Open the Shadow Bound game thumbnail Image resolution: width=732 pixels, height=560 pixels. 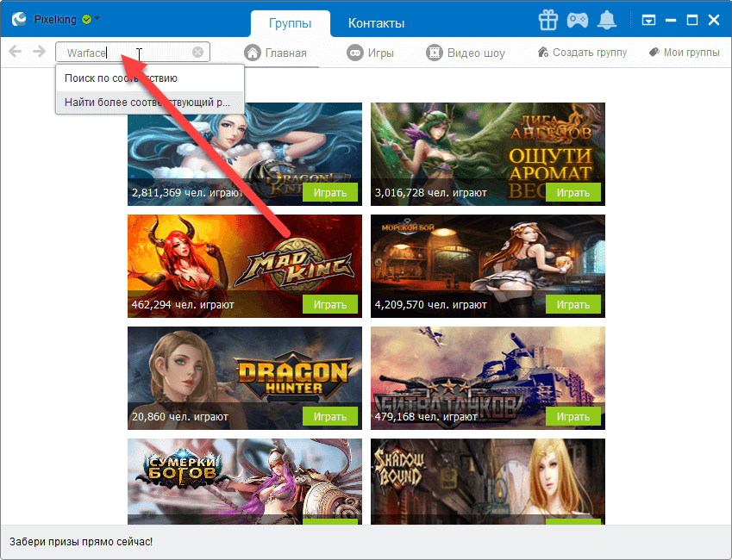tap(488, 482)
